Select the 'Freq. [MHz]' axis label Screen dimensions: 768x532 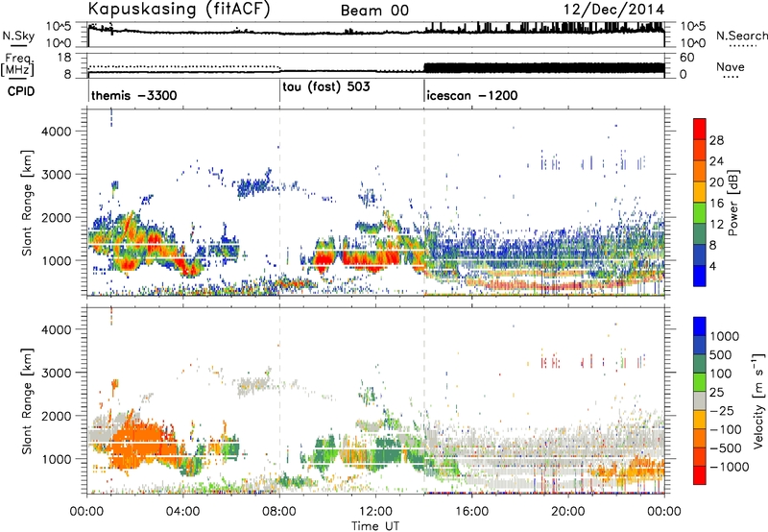pos(19,64)
